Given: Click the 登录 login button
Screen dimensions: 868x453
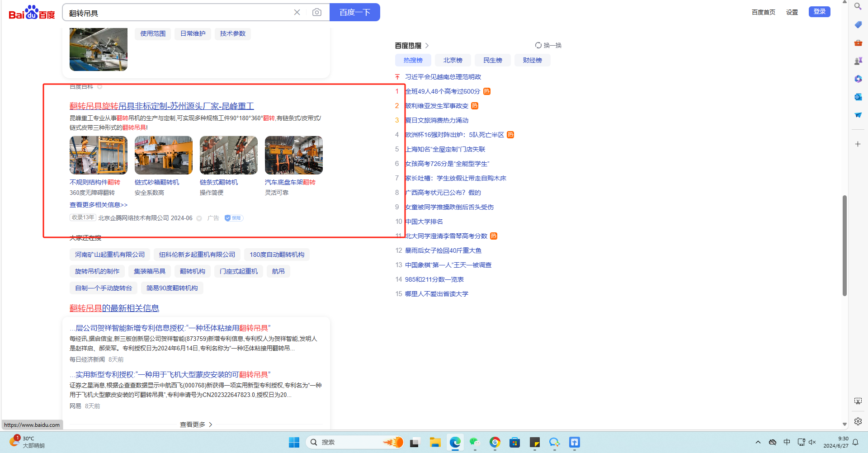Looking at the screenshot, I should 819,12.
